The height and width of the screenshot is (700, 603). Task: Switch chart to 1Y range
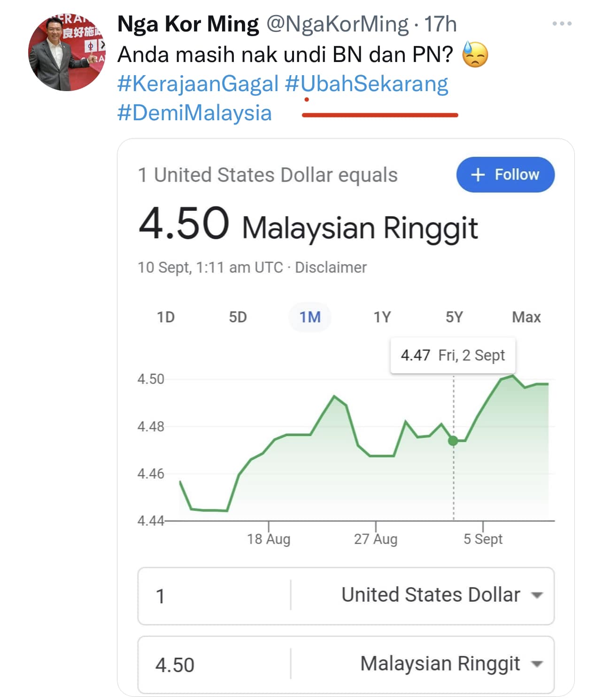click(x=382, y=317)
